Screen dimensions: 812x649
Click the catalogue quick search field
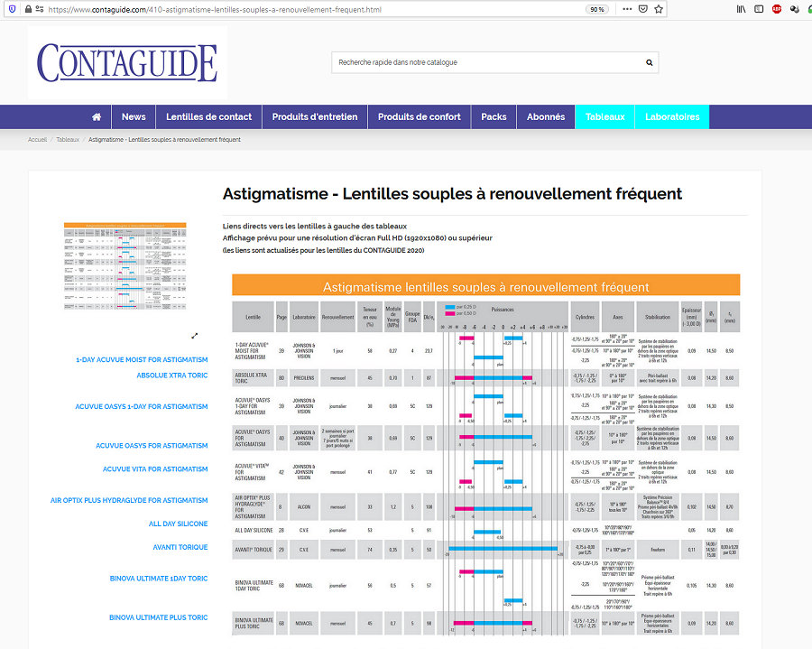point(487,62)
